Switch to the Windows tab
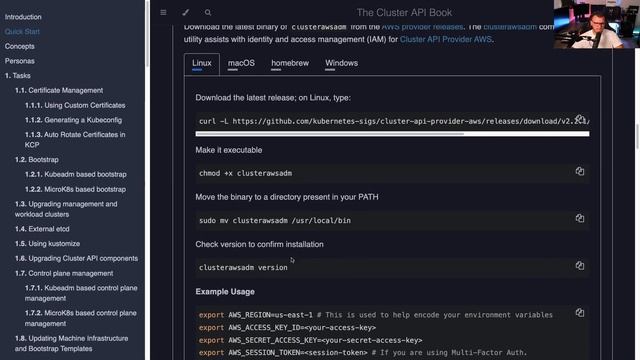 click(x=341, y=64)
